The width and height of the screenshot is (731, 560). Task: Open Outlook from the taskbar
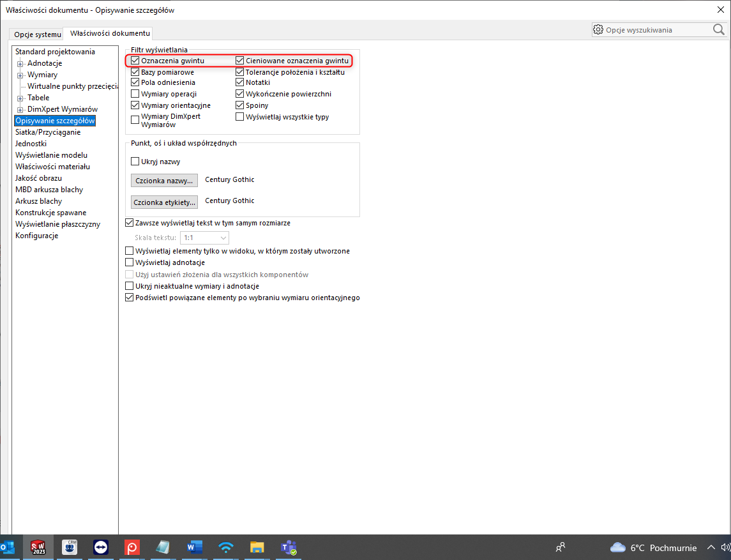[6, 547]
